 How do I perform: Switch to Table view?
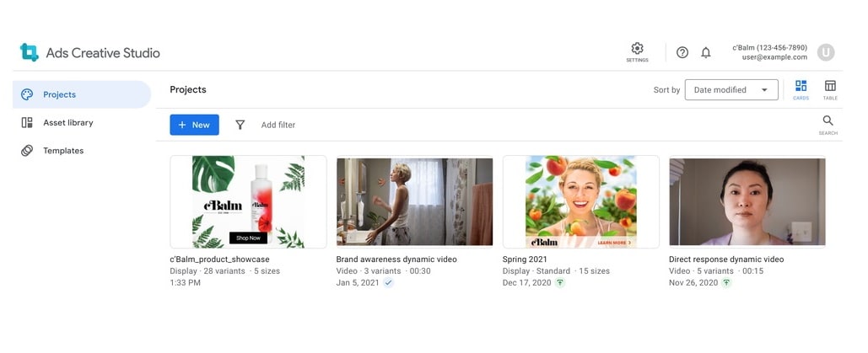point(830,89)
